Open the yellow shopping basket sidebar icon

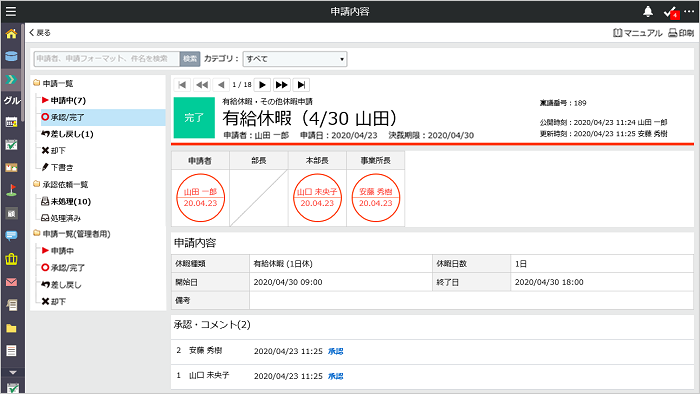click(x=11, y=259)
